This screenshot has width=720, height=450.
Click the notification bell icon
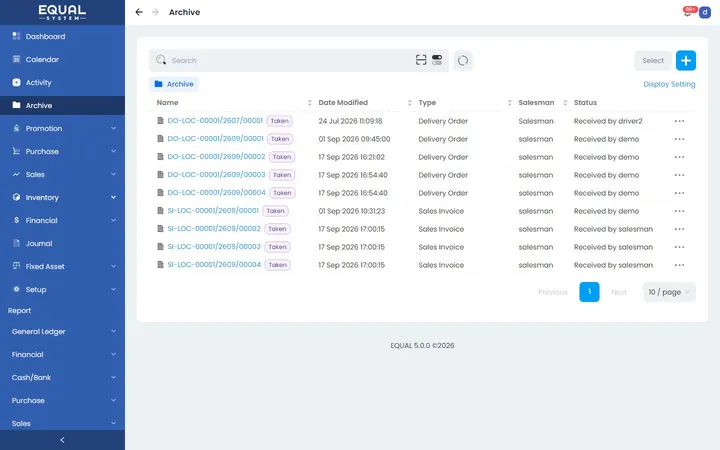[x=687, y=12]
